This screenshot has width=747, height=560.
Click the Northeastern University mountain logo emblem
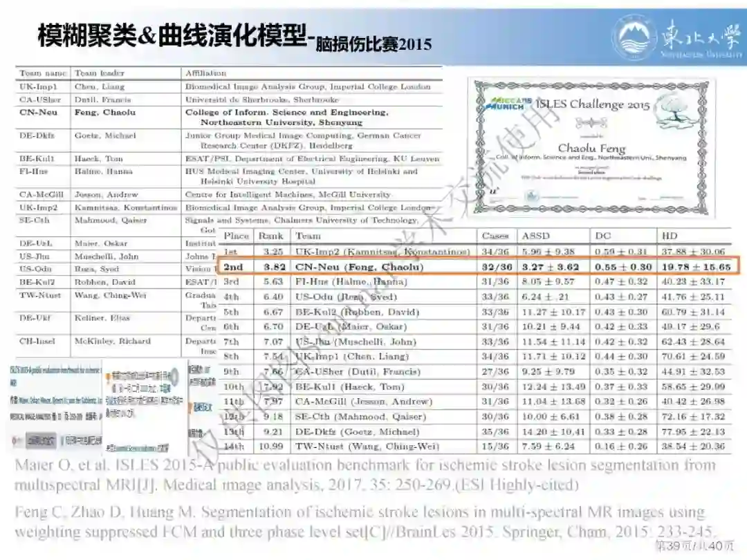tap(635, 37)
